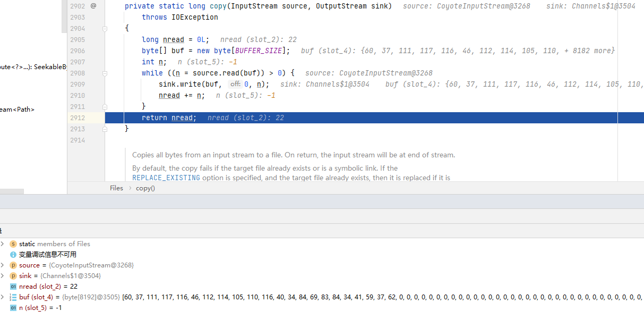Click the left panel horizontal scrollbar
Viewport: 644px width, 319px height.
click(x=12, y=191)
